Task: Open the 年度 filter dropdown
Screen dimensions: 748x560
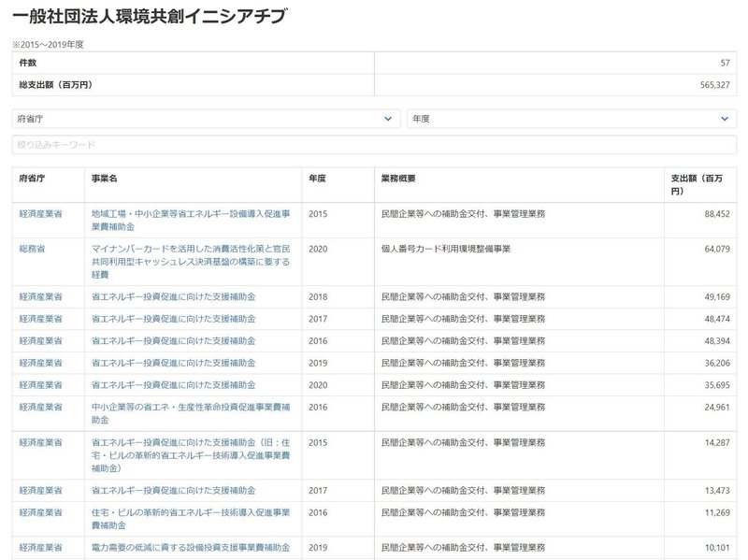Action: click(x=571, y=119)
